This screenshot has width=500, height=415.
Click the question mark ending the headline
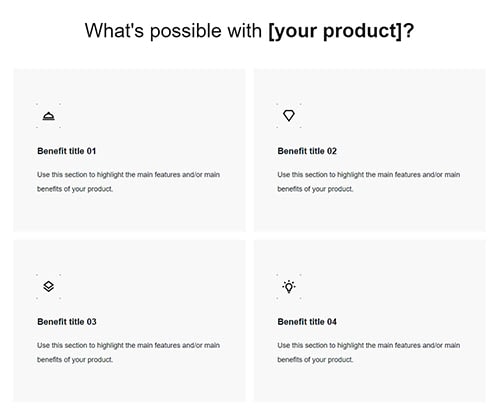coord(408,30)
